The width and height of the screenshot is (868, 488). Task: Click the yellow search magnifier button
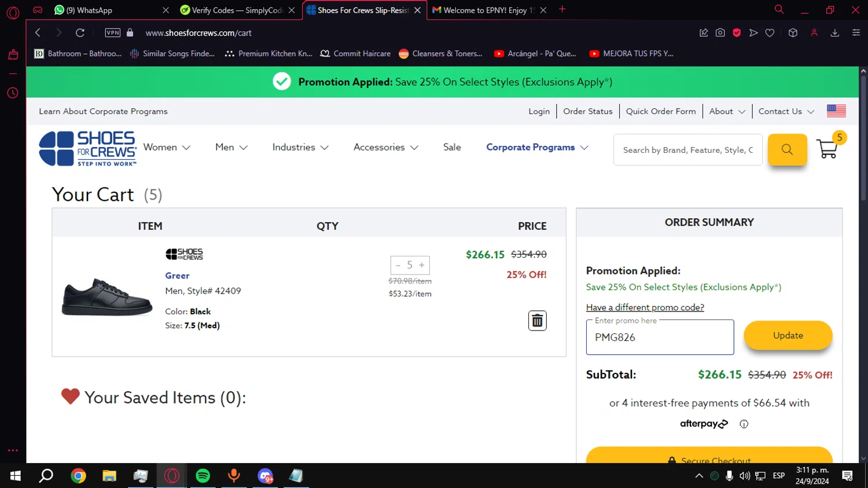pyautogui.click(x=787, y=149)
